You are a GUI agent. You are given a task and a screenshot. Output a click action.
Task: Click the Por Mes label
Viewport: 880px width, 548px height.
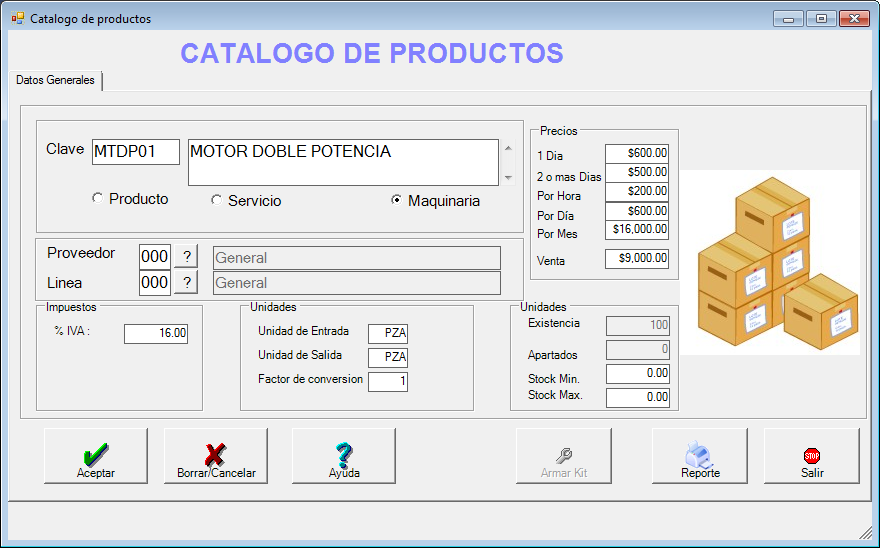557,234
